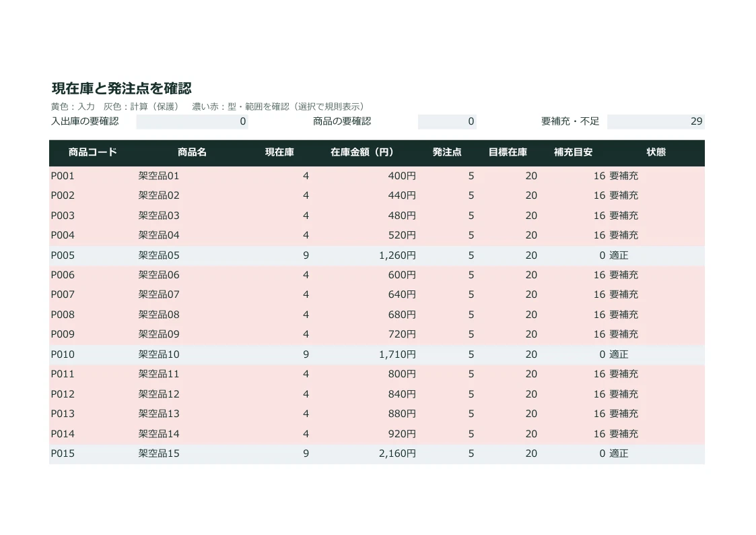756x535 pixels.
Task: Click the 520円 inventory amount
Action: 402,235
